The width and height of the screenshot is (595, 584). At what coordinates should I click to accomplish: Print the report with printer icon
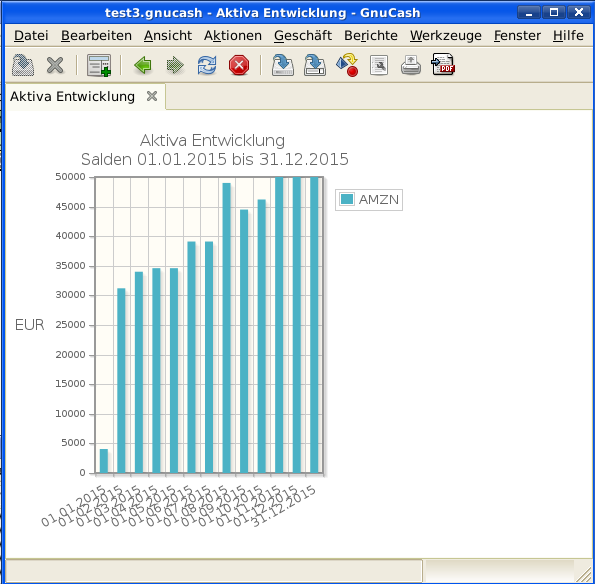[411, 65]
